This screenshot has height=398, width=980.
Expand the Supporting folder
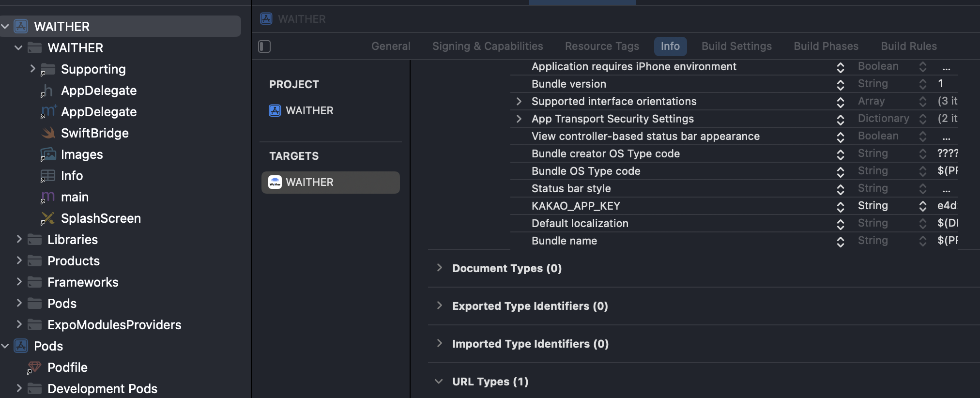(32, 69)
